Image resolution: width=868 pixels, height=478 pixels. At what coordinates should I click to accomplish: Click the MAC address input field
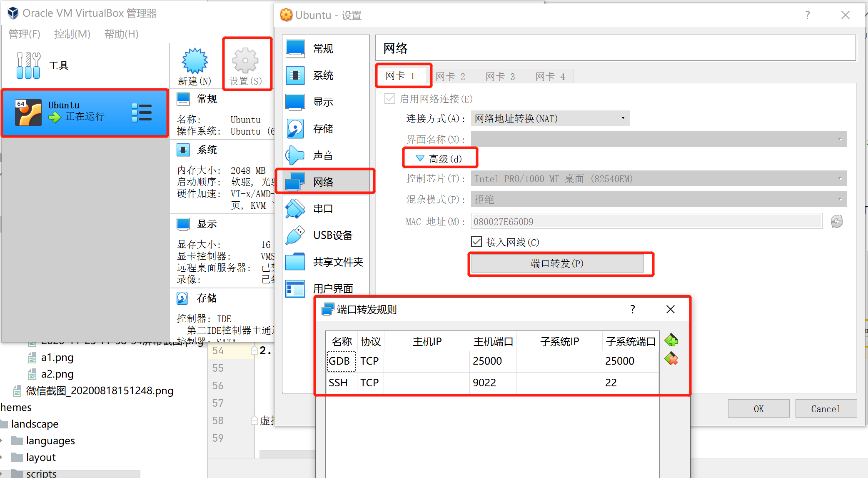tap(646, 221)
